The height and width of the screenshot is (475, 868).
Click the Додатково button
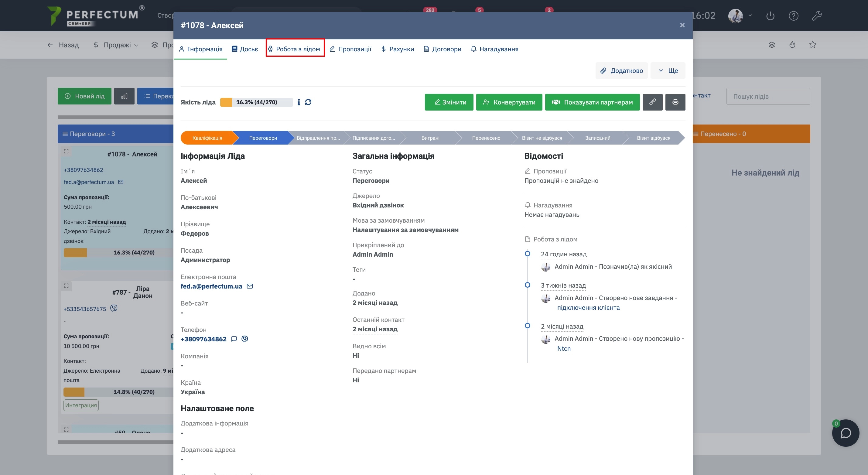[x=621, y=71]
